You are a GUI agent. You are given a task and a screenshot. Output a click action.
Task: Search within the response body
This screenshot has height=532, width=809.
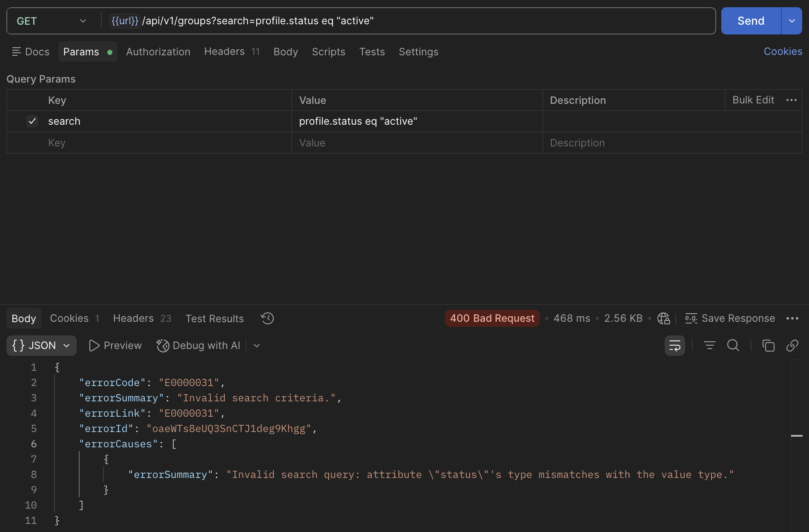pos(733,346)
